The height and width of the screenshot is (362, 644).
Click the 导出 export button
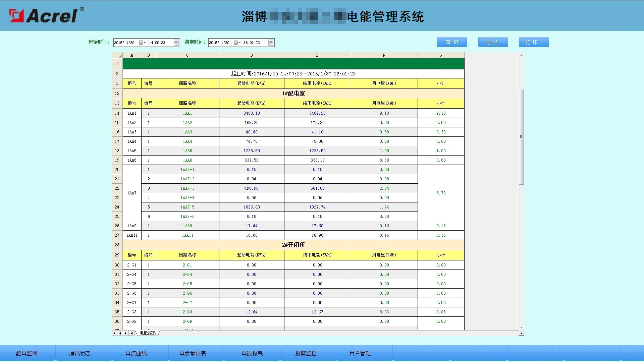click(493, 42)
